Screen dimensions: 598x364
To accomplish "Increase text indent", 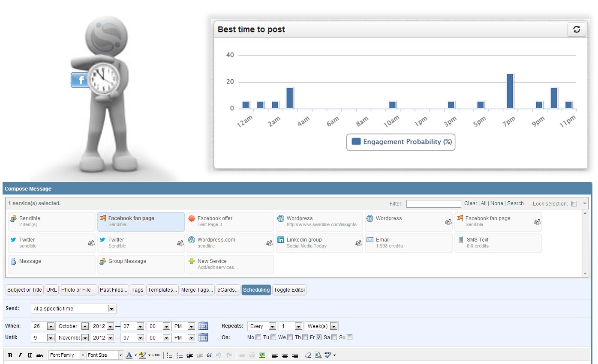I will 189,355.
